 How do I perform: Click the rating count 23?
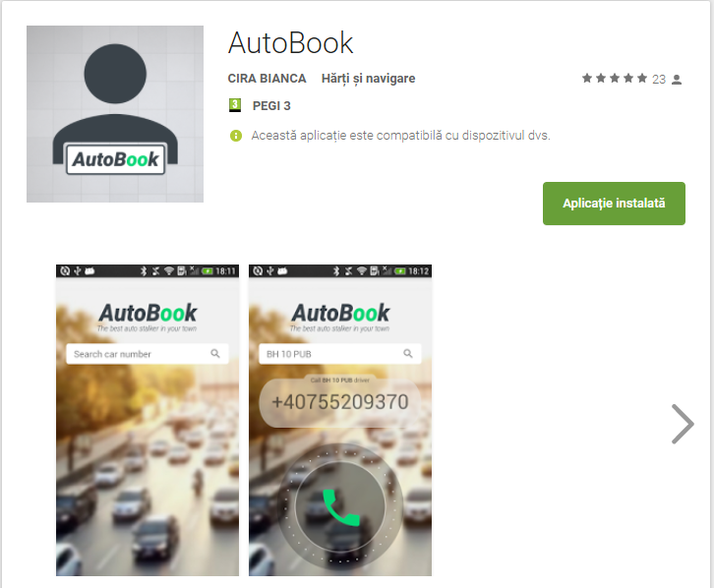659,79
